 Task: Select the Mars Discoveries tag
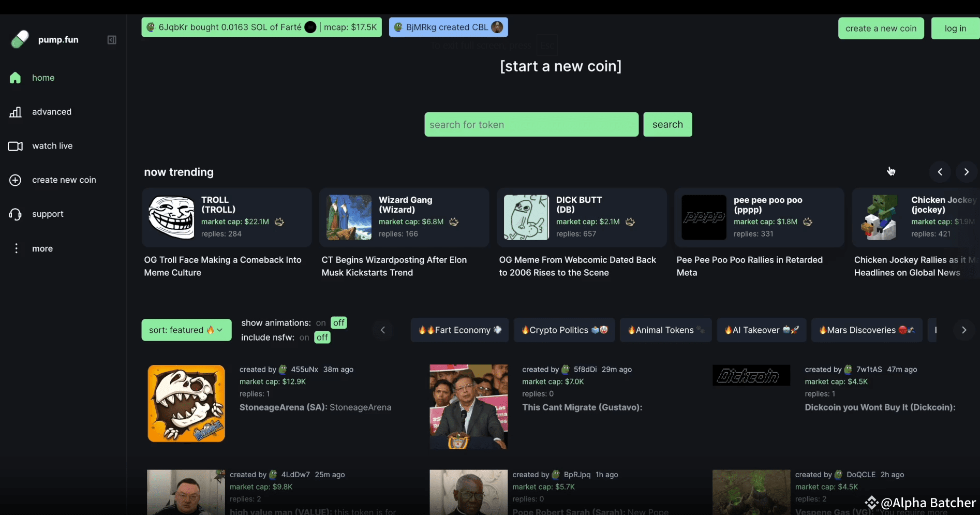(867, 330)
